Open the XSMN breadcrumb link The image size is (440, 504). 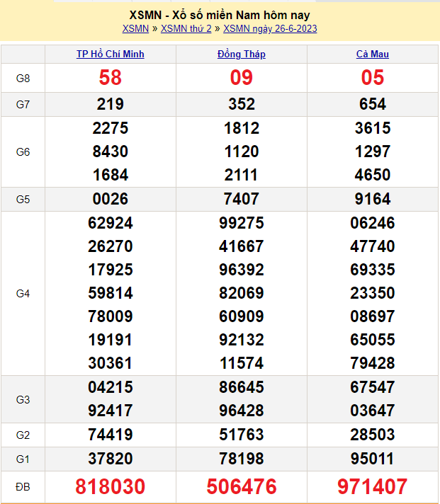point(135,28)
